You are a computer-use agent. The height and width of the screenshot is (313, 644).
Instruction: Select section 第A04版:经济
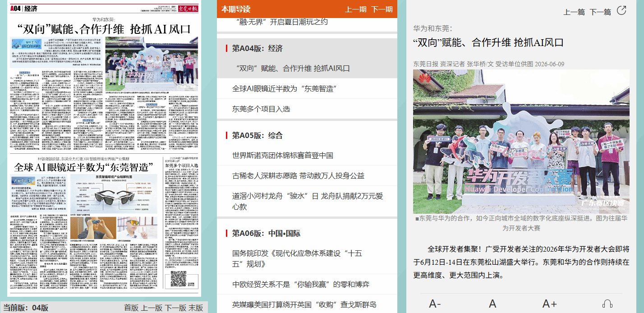point(257,48)
